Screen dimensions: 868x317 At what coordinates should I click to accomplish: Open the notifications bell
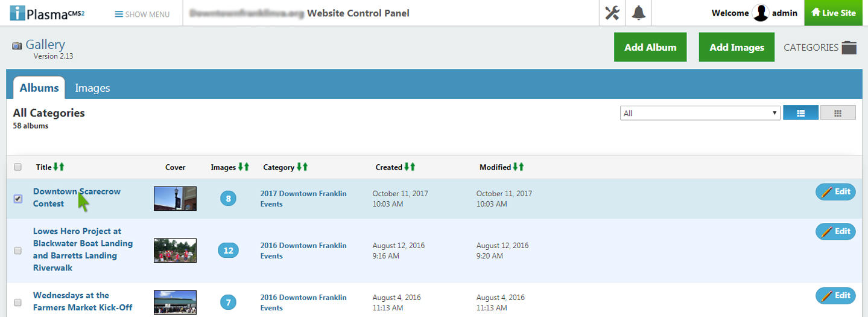(x=639, y=13)
